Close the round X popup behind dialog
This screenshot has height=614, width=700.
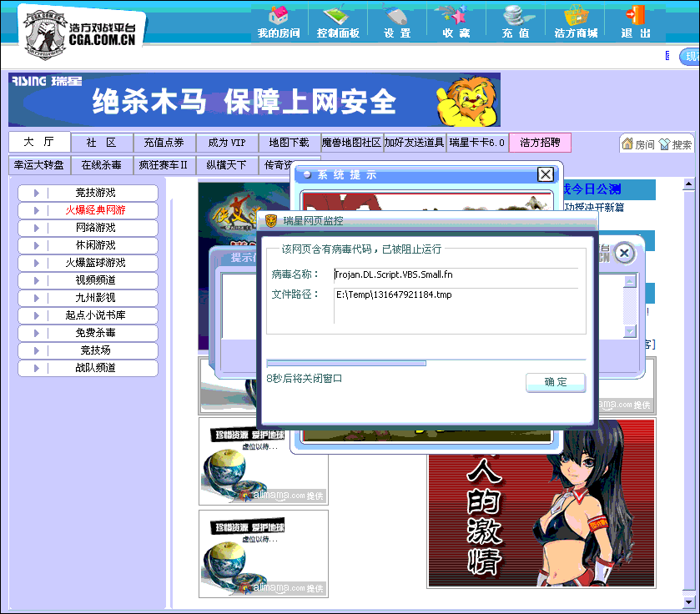[624, 254]
